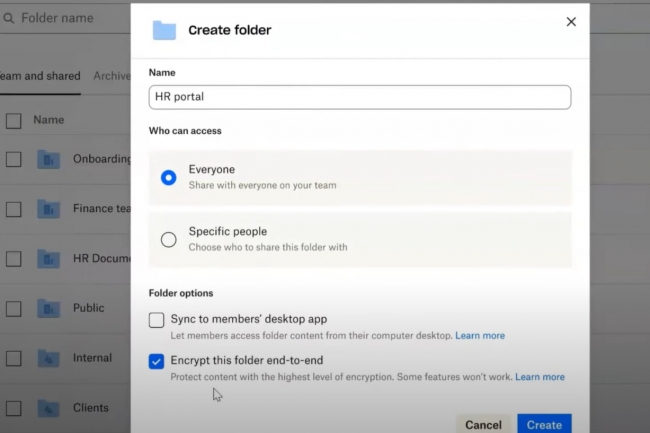The width and height of the screenshot is (650, 433).
Task: Switch to the Team and shared tab
Action: [40, 76]
